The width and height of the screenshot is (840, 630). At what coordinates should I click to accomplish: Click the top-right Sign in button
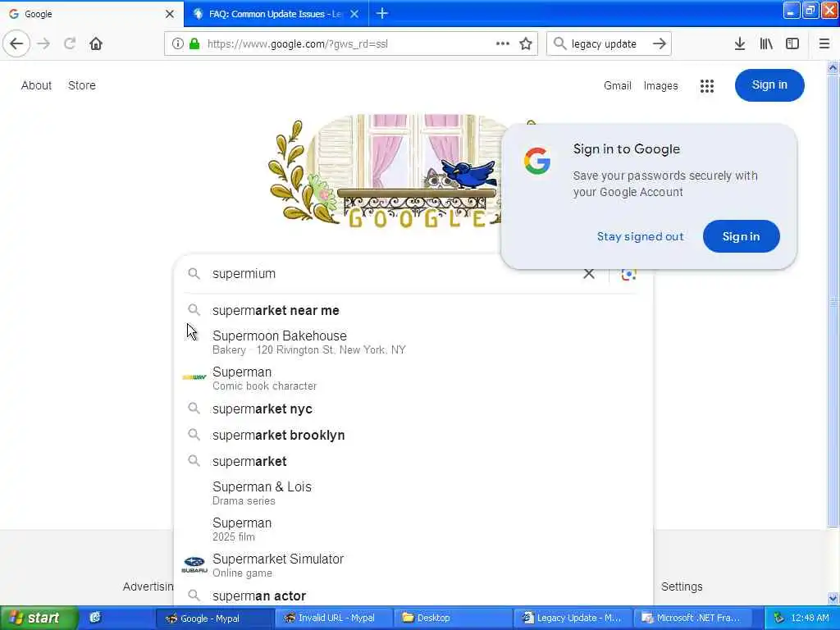pos(769,85)
